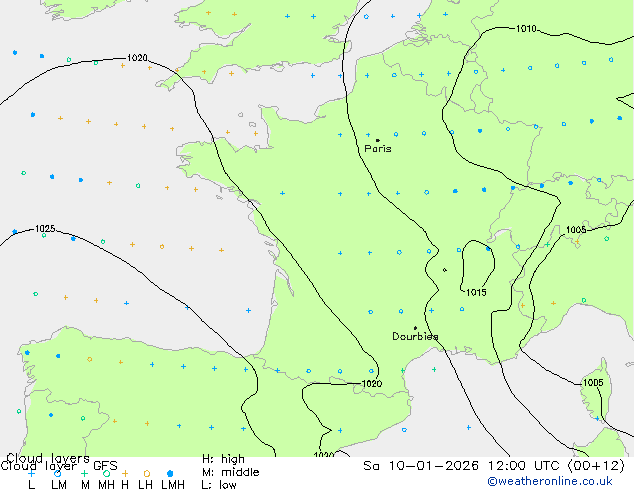Click the 'H: high' legend text
Viewport: 634px width, 490px height.
(223, 459)
